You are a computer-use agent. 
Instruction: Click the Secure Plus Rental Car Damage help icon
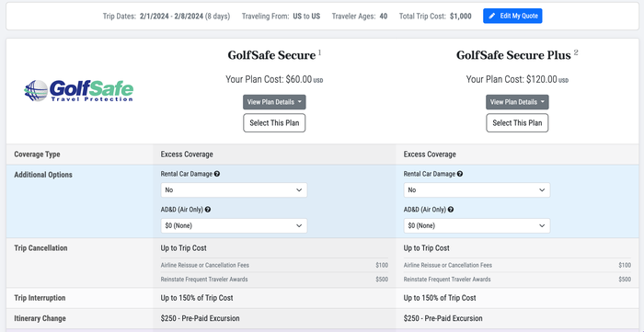point(460,174)
